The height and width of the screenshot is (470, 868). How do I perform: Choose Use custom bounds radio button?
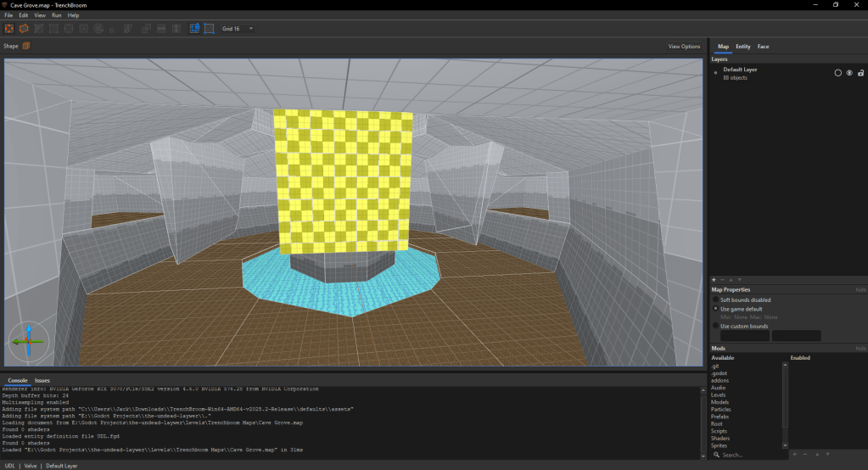(715, 326)
